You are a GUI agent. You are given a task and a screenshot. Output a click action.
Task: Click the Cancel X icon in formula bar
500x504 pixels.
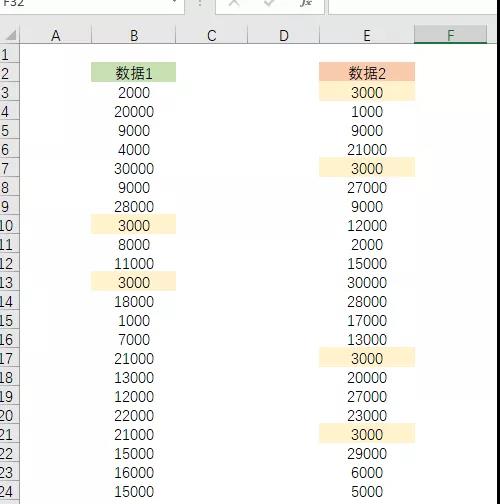(x=234, y=3)
